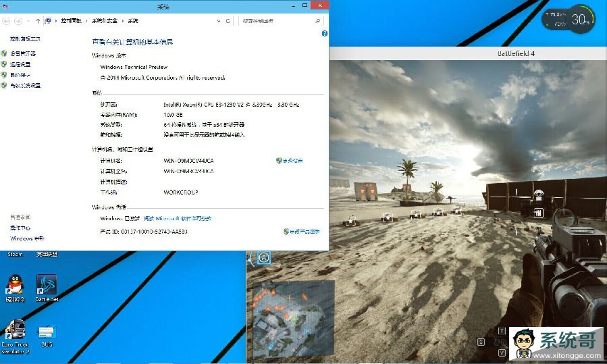Open Device Manager from the left pane
Viewport: 607px width, 364px height.
[24, 53]
